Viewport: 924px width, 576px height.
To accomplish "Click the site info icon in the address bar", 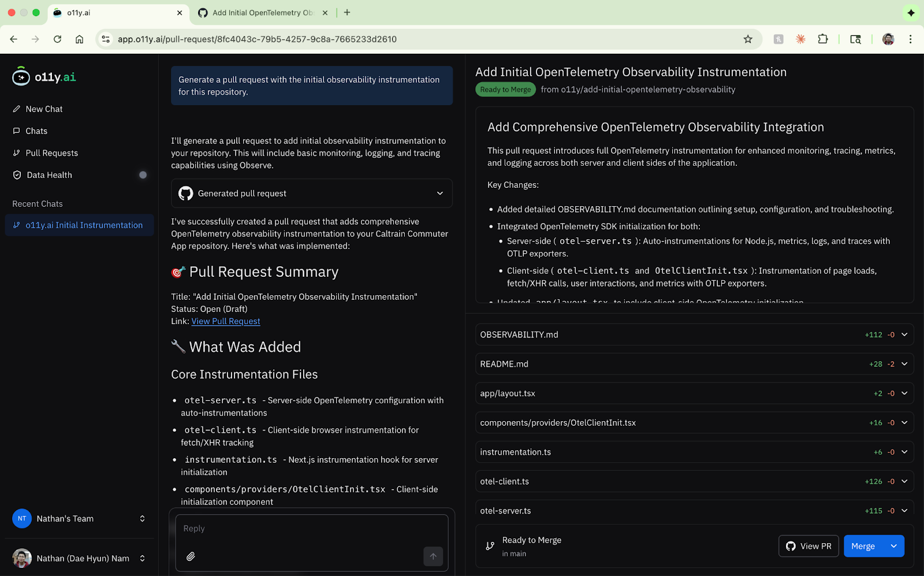I will (106, 39).
